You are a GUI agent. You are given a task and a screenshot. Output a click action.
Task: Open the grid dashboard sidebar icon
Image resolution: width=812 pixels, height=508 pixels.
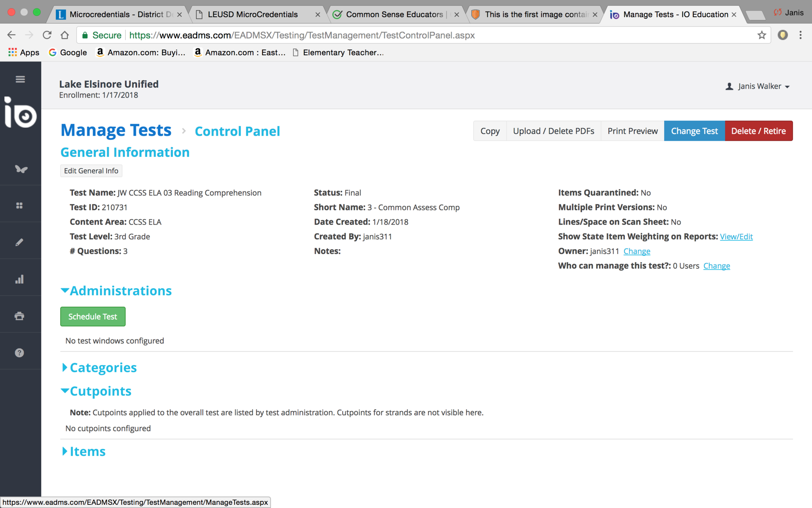[x=19, y=206]
